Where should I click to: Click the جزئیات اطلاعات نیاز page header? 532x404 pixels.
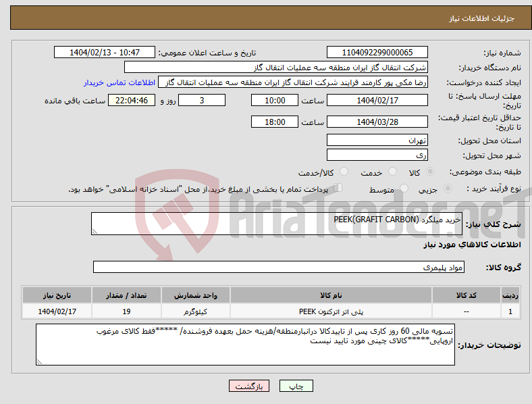[482, 18]
